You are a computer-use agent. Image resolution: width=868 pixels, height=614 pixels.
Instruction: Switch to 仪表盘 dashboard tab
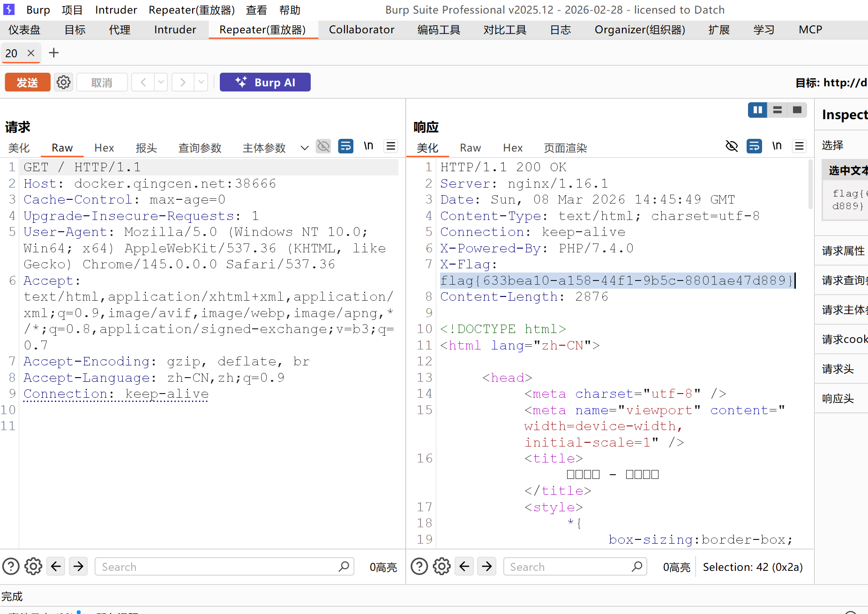(24, 30)
